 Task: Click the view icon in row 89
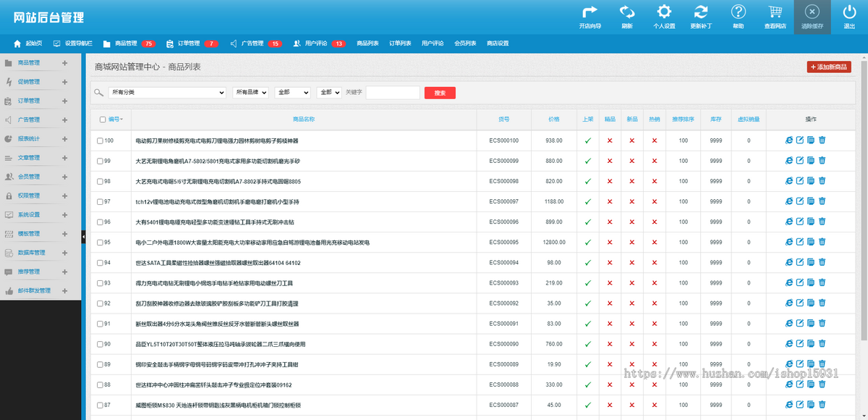tap(789, 364)
